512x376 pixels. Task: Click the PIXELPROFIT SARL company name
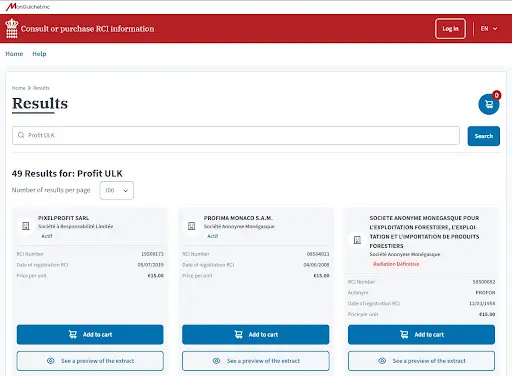63,218
